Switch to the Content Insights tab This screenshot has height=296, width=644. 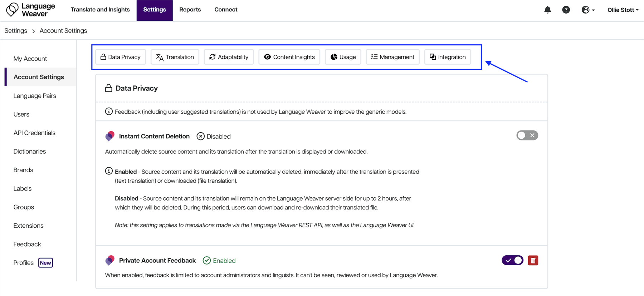pyautogui.click(x=289, y=57)
